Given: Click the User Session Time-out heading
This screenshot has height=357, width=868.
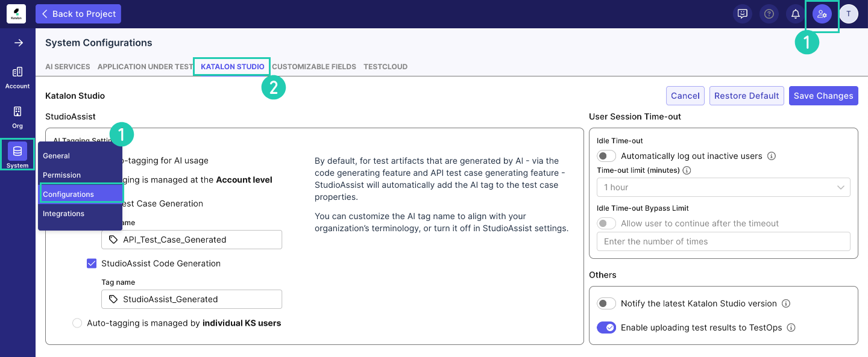Looking at the screenshot, I should [635, 116].
